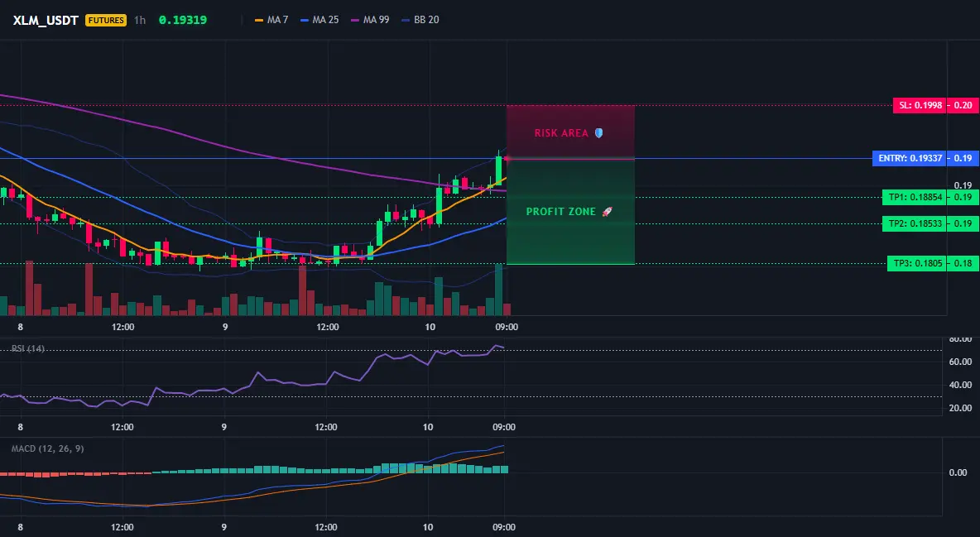Click the date label 10 under price chart

click(x=430, y=327)
